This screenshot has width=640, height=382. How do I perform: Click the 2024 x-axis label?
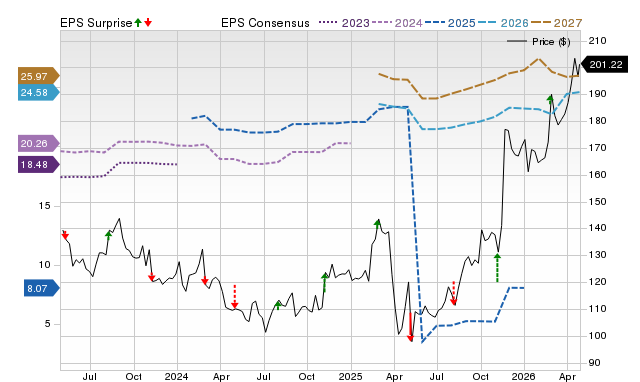point(176,376)
